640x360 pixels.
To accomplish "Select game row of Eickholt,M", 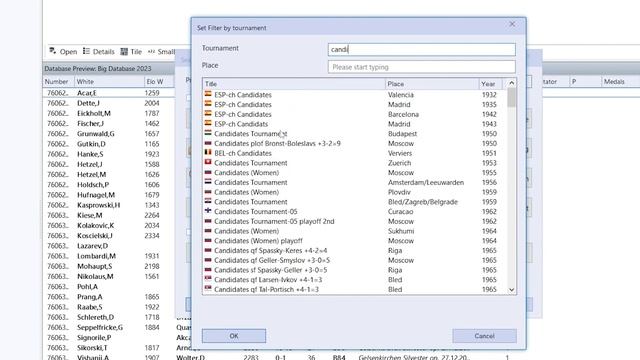I will 109,113.
